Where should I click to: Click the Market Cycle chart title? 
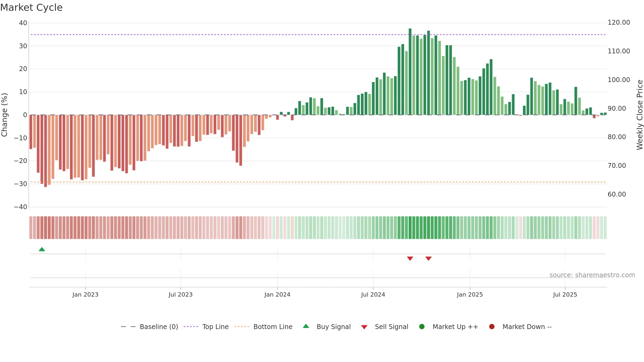pos(31,8)
